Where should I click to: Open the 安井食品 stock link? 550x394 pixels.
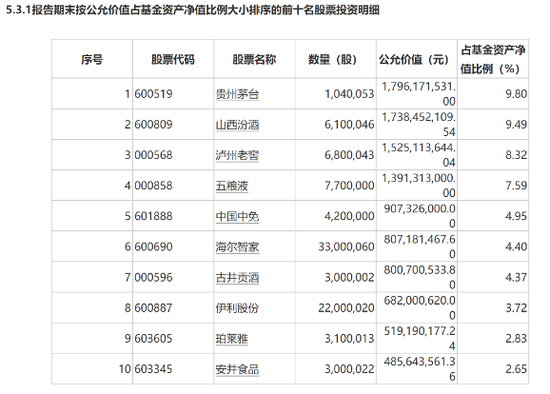237,369
